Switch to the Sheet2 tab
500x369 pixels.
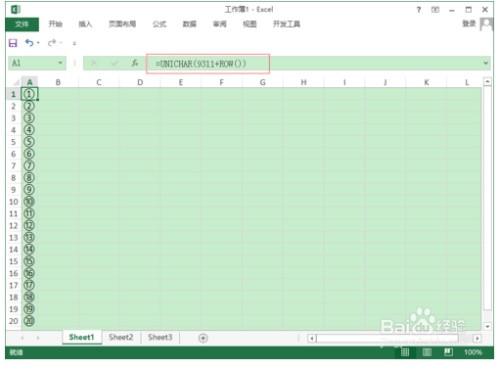point(121,337)
